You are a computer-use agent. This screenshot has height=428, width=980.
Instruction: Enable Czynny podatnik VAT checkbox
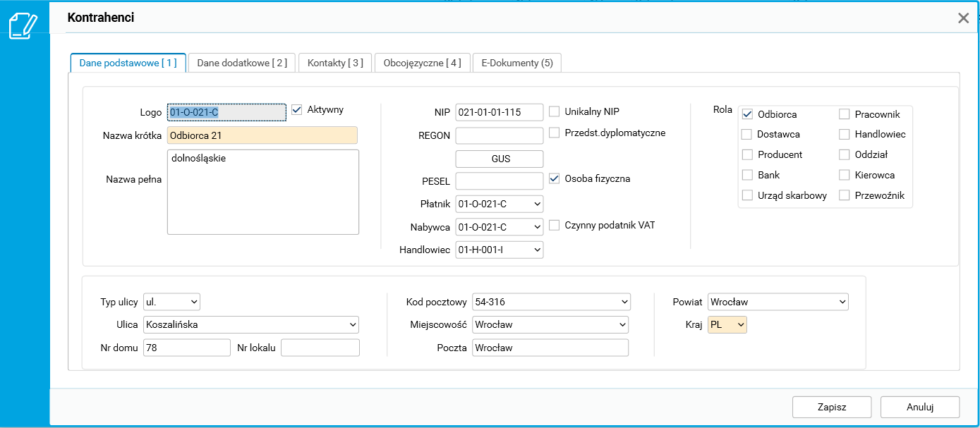[x=555, y=225]
